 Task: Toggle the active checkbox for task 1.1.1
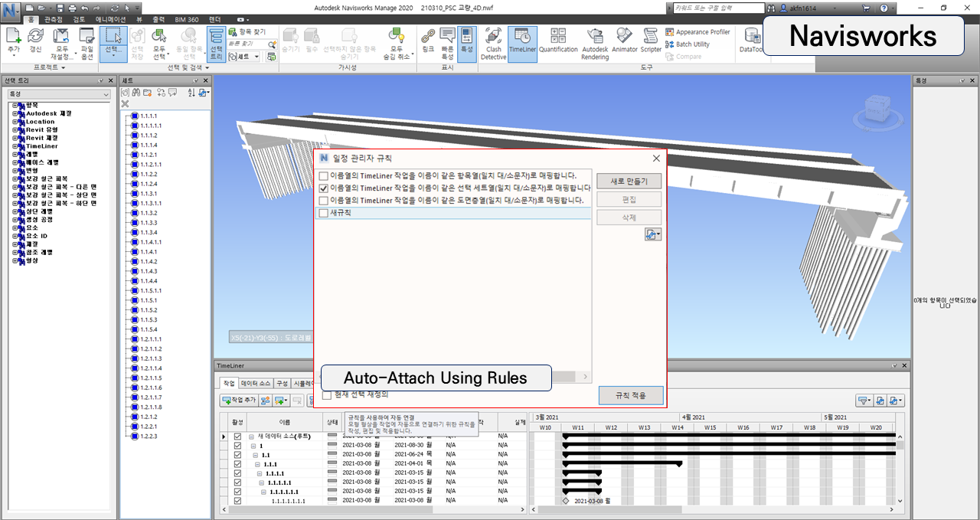click(x=237, y=464)
